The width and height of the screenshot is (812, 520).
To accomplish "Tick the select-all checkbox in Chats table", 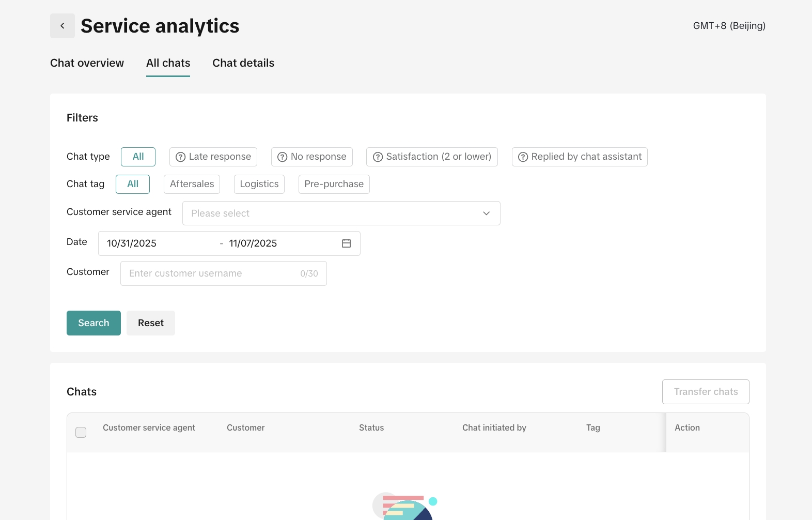I will pyautogui.click(x=81, y=432).
